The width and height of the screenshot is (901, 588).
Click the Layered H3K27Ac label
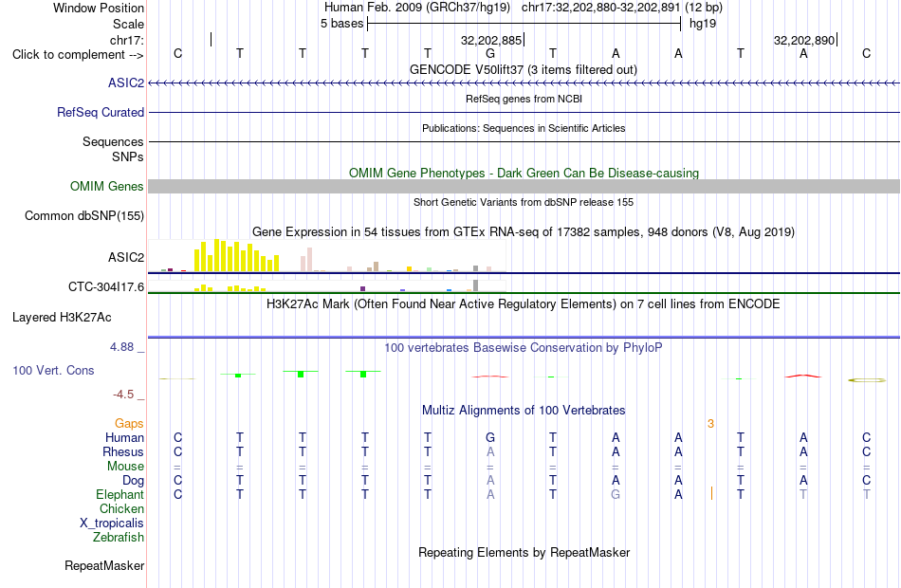pyautogui.click(x=62, y=318)
